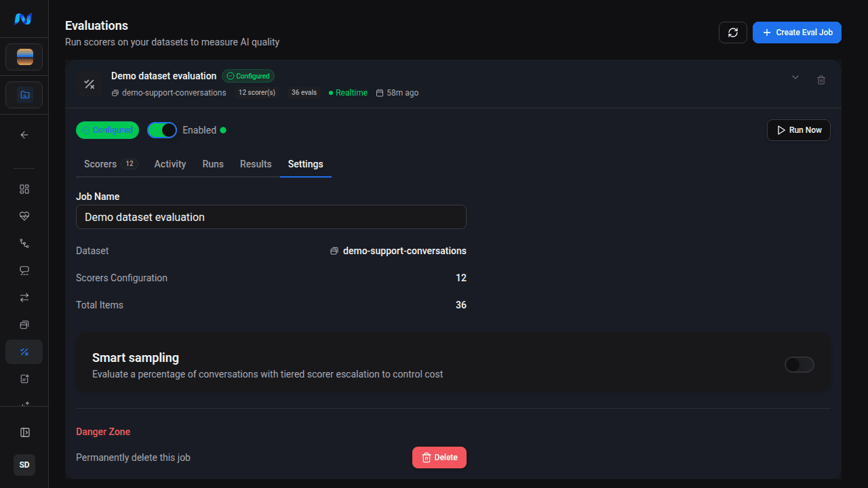
Task: Open the datasets stack icon in sidebar
Action: (24, 325)
